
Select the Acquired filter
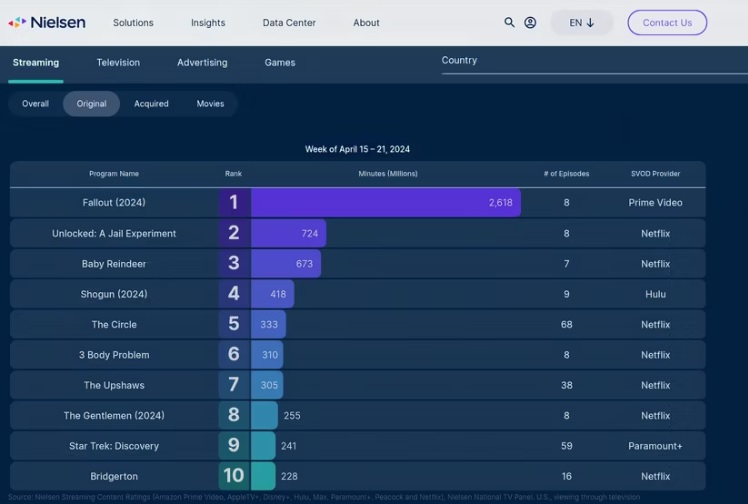[x=151, y=103]
